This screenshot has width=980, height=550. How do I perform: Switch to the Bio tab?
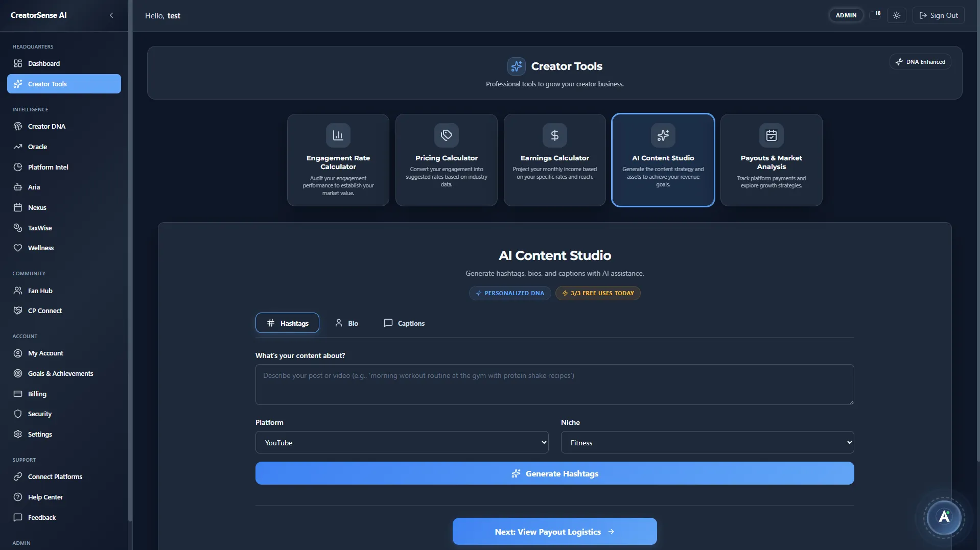click(347, 323)
